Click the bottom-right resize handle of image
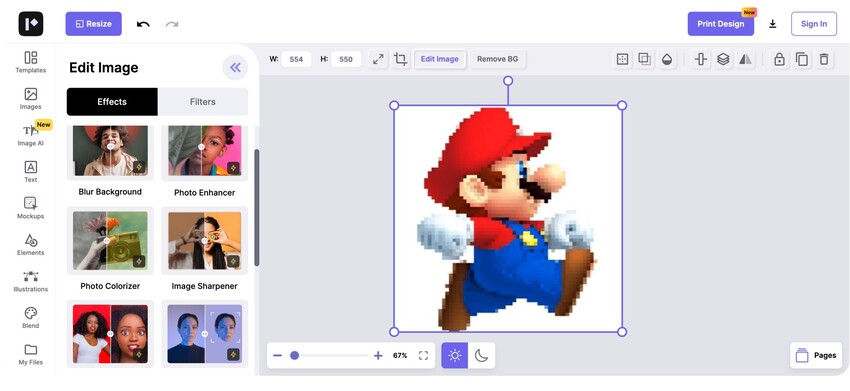This screenshot has height=391, width=850. (x=622, y=332)
